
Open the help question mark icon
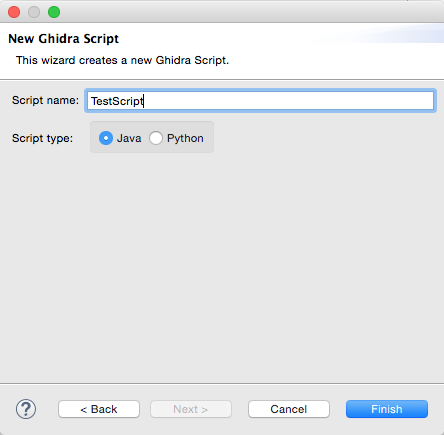(26, 409)
